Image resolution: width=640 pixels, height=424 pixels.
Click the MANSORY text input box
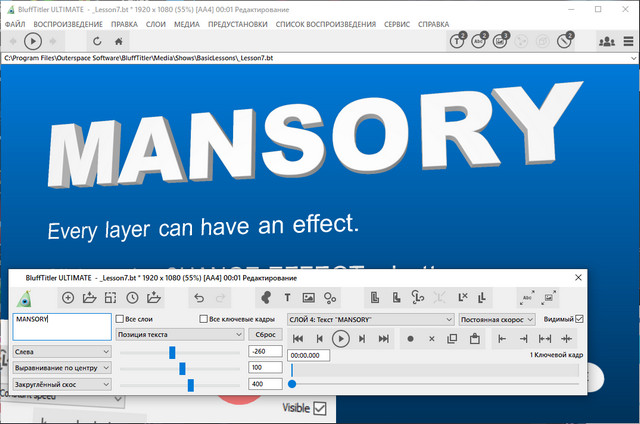(61, 326)
